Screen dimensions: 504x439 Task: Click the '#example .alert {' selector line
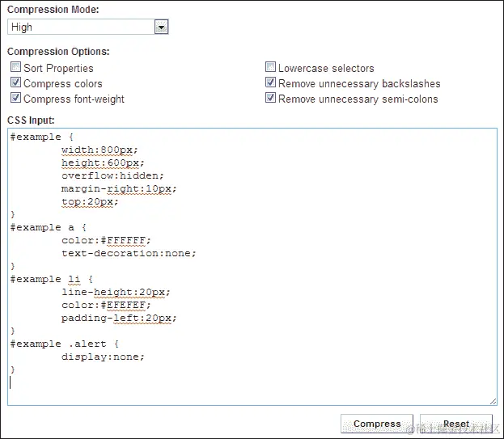tap(64, 344)
